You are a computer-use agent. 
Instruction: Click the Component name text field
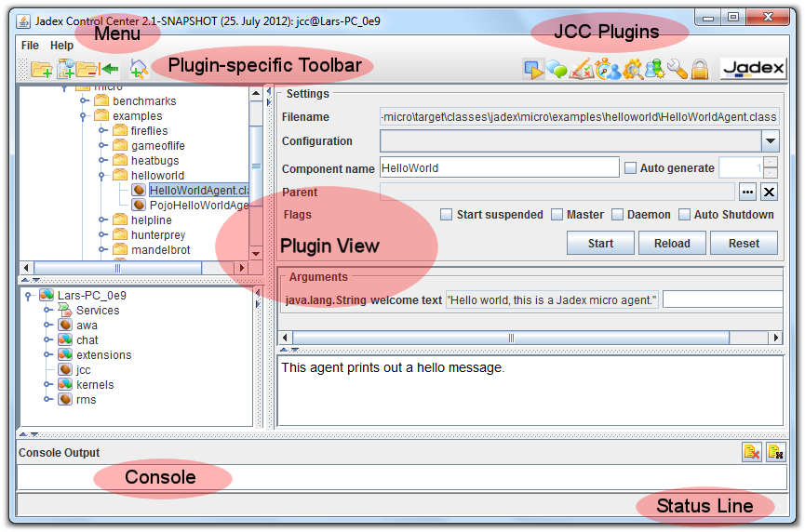(x=499, y=168)
